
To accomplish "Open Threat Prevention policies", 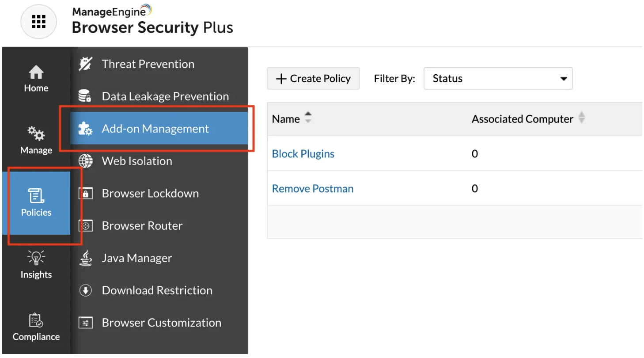I will click(148, 64).
